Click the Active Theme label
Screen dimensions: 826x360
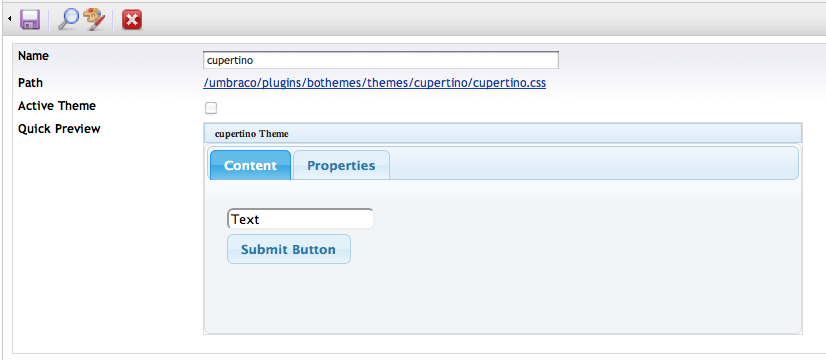pyautogui.click(x=57, y=106)
